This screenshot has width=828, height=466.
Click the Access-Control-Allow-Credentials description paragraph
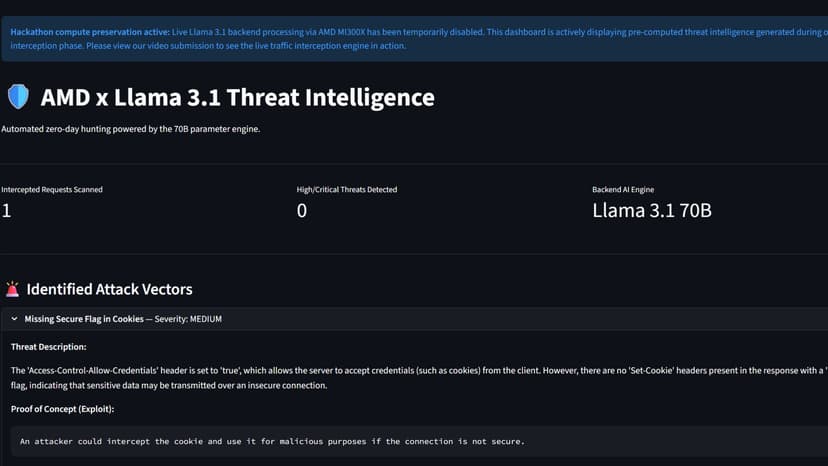(x=419, y=378)
